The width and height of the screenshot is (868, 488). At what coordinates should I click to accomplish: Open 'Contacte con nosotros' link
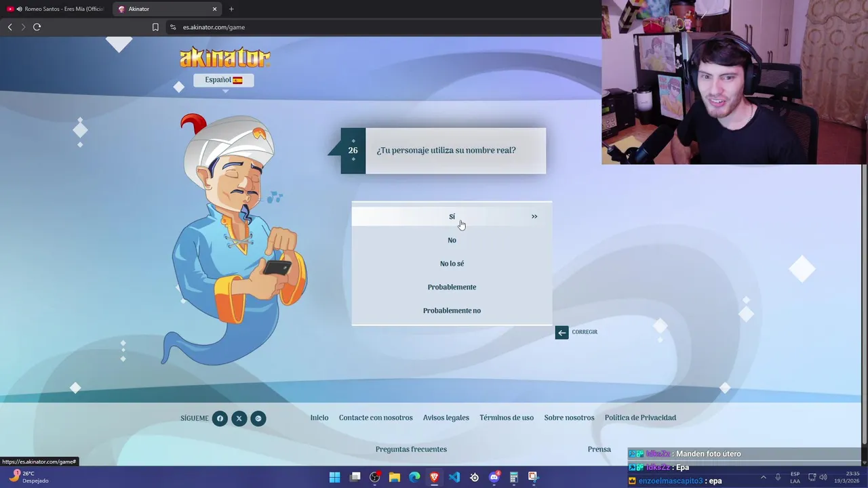376,418
